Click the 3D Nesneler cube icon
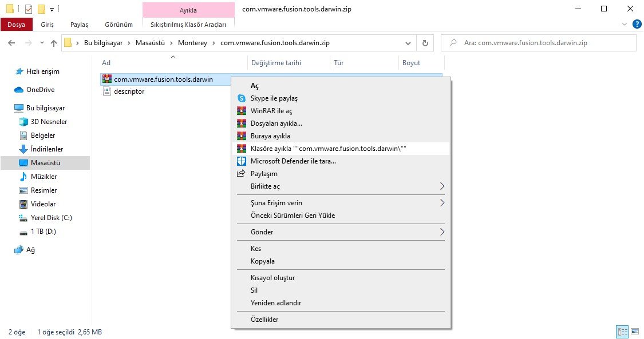The width and height of the screenshot is (644, 339). coord(24,122)
